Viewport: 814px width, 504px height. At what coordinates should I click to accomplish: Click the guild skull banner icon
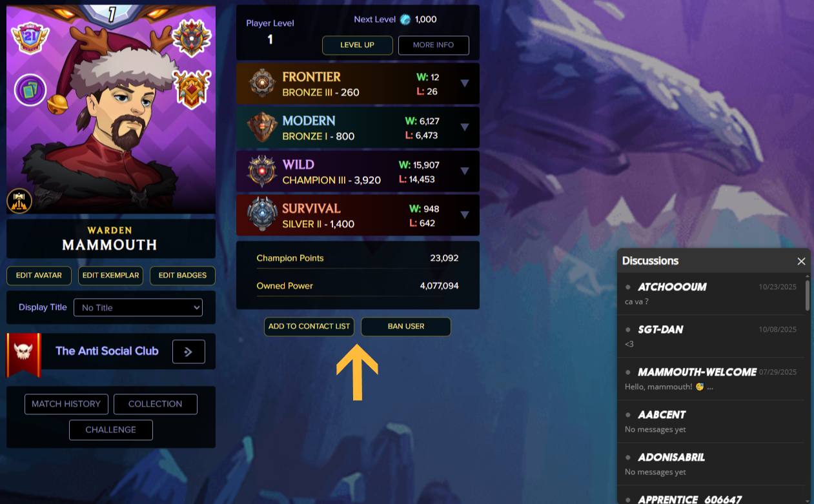coord(24,354)
